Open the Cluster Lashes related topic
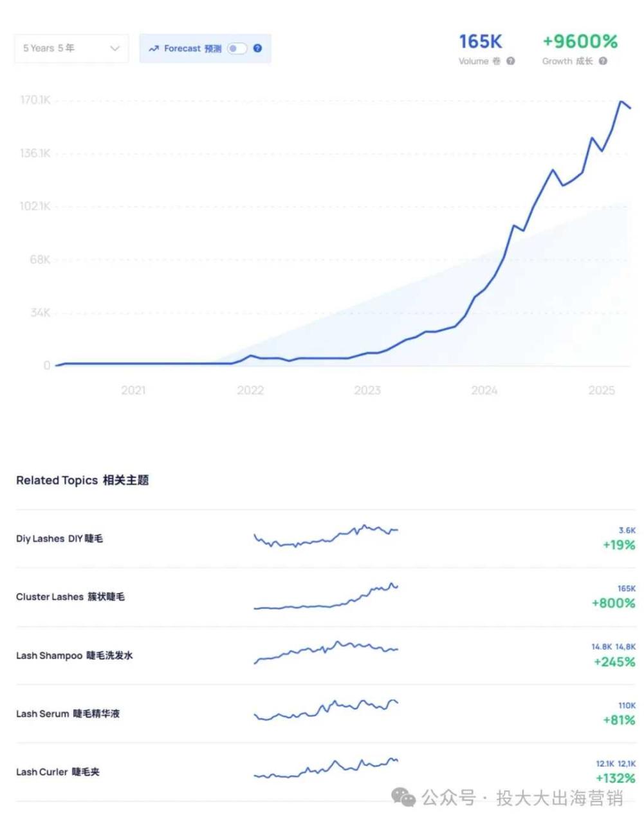The height and width of the screenshot is (824, 644). pyautogui.click(x=70, y=597)
